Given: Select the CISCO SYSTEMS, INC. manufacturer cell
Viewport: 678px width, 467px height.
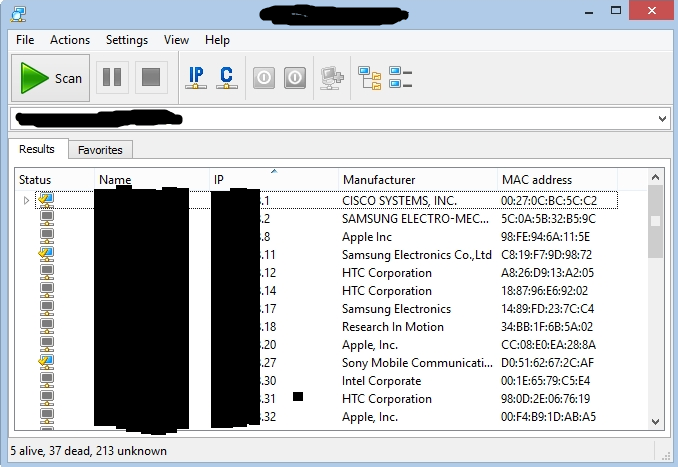Looking at the screenshot, I should (399, 201).
